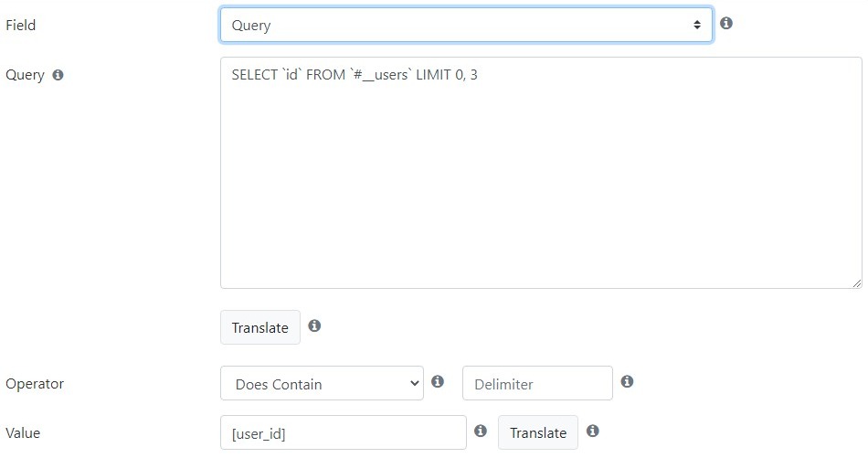The image size is (868, 458).
Task: Click into the [user_id] Value field
Action: click(344, 432)
